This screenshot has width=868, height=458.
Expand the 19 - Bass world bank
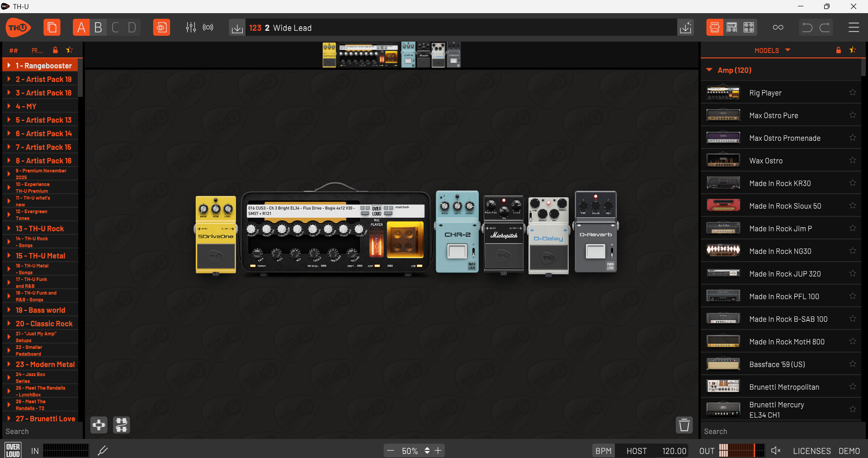click(9, 310)
